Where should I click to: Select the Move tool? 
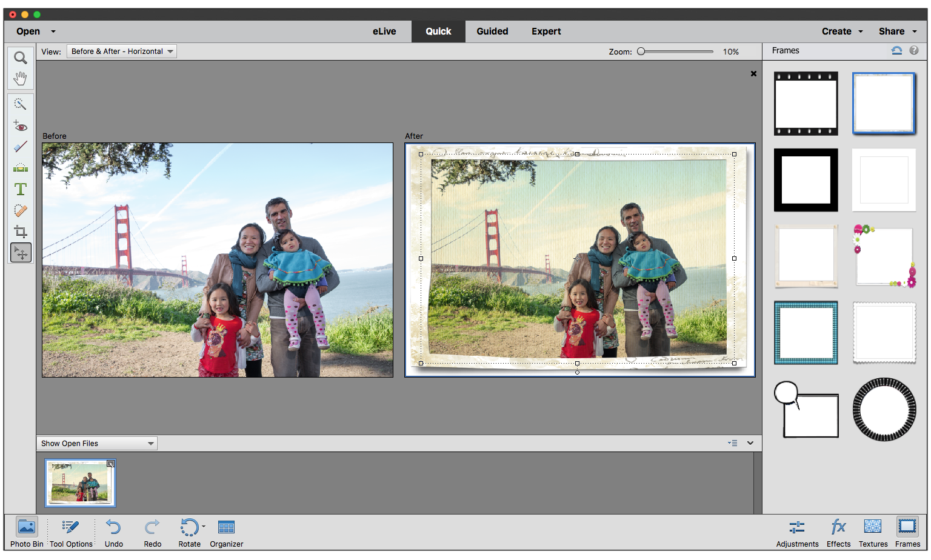pos(21,253)
